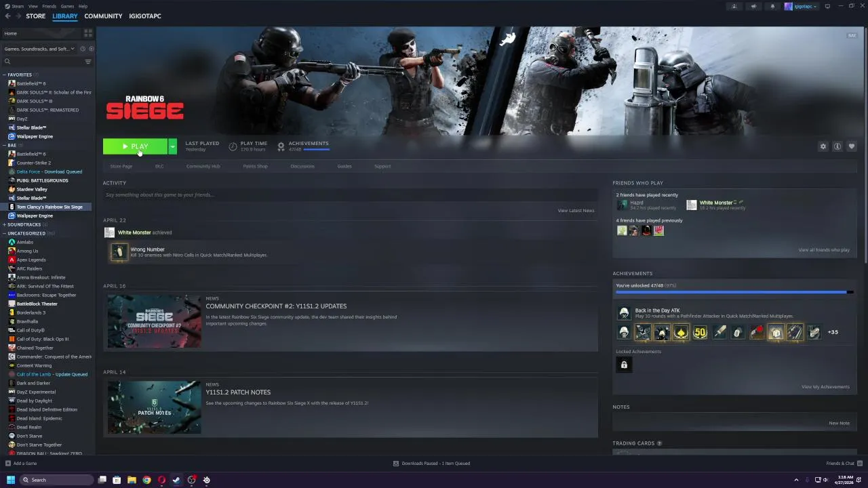Open the Games menu

click(67, 6)
